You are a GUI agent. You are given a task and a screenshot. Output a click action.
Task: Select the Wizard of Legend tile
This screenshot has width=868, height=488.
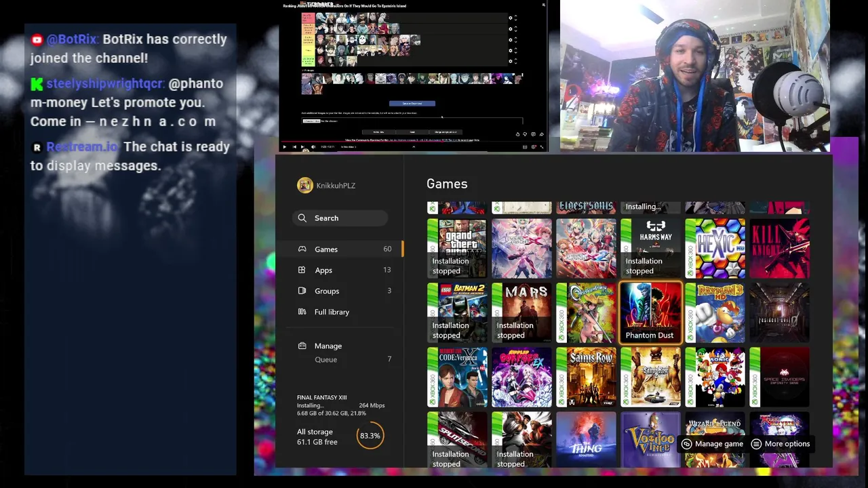coord(715,439)
